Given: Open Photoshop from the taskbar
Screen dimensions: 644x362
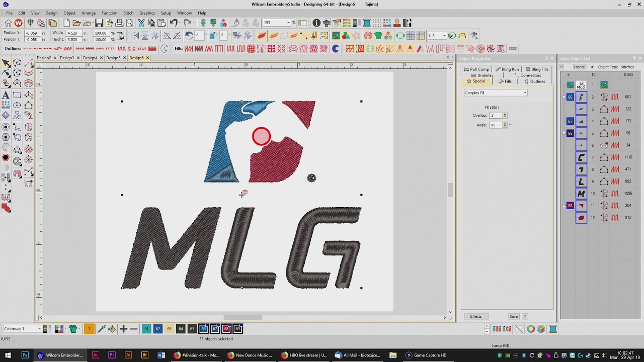Looking at the screenshot, I should (25, 355).
